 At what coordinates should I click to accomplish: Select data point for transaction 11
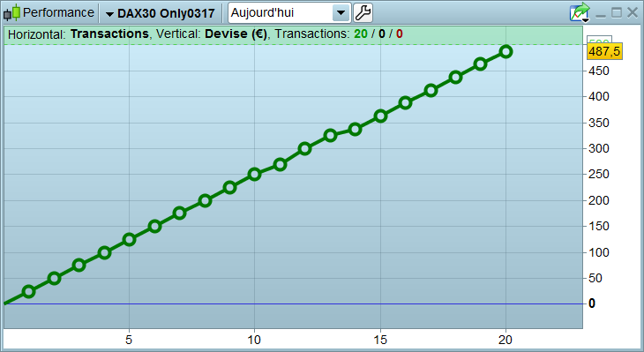[x=280, y=165]
